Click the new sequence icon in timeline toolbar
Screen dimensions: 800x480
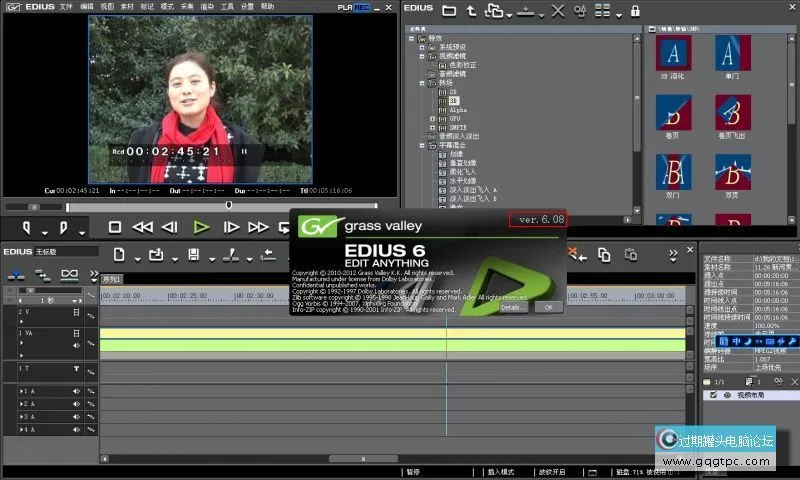(119, 255)
